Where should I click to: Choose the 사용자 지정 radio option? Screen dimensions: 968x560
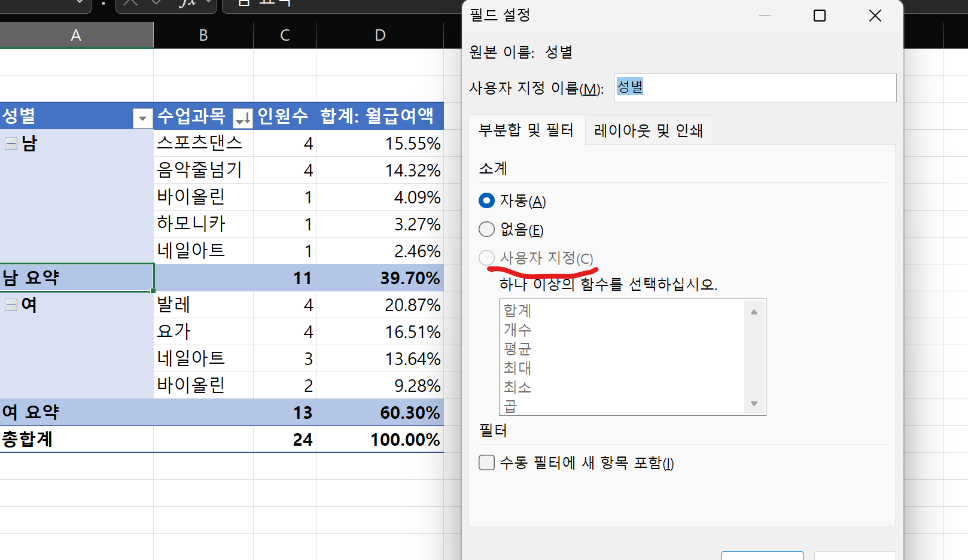487,258
